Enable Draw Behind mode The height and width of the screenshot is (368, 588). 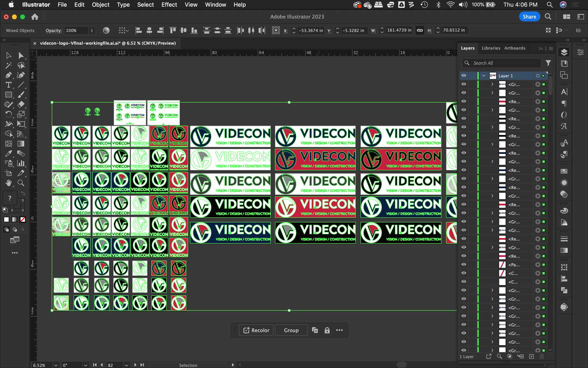(x=15, y=229)
